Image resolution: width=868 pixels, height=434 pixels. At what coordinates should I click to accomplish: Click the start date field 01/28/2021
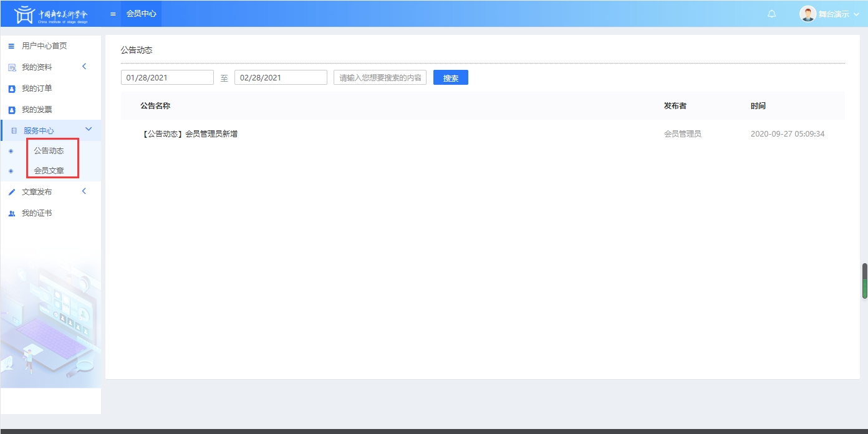[x=167, y=78]
